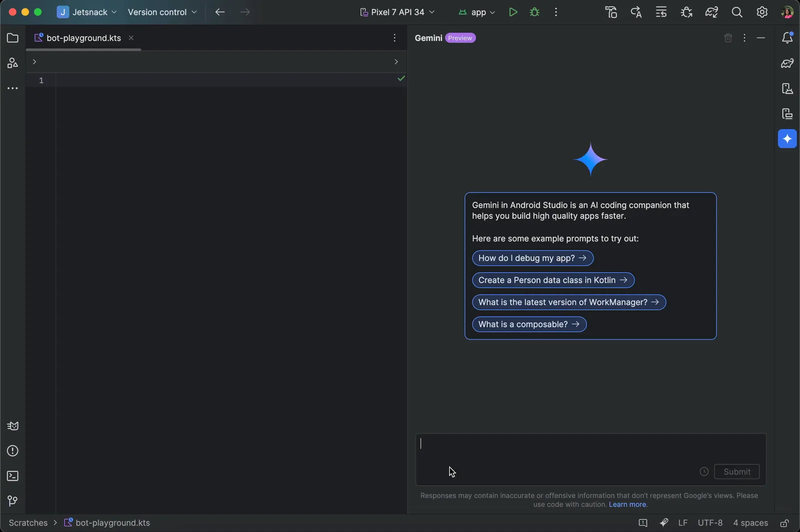The image size is (800, 532).
Task: Open the Version control dropdown
Action: click(x=162, y=12)
